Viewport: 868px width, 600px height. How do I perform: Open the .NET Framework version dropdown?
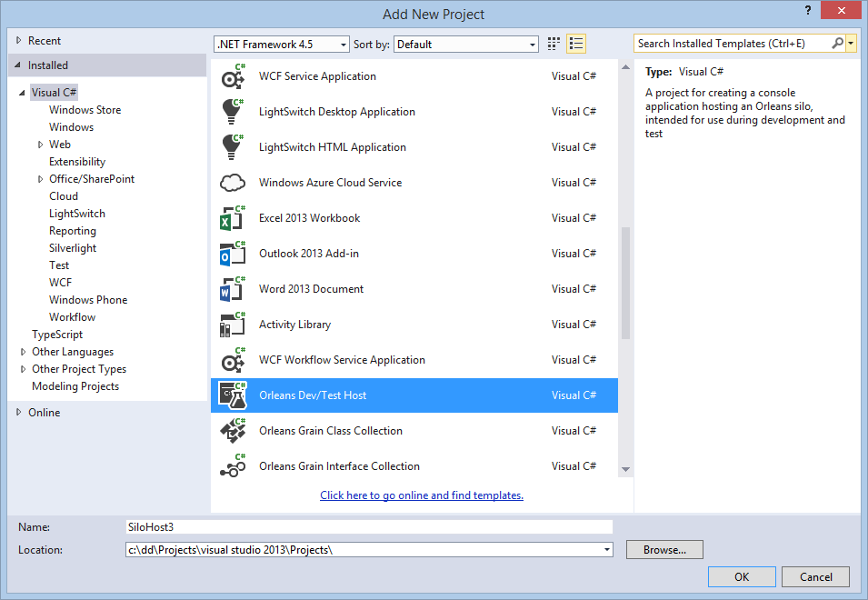click(282, 44)
